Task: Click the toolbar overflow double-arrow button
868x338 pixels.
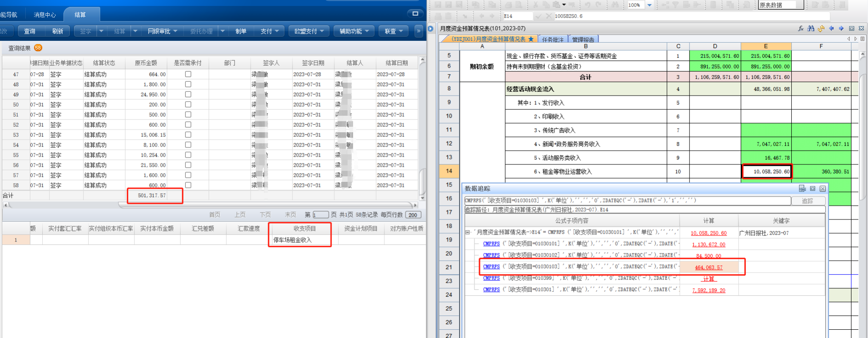Action: pos(418,31)
